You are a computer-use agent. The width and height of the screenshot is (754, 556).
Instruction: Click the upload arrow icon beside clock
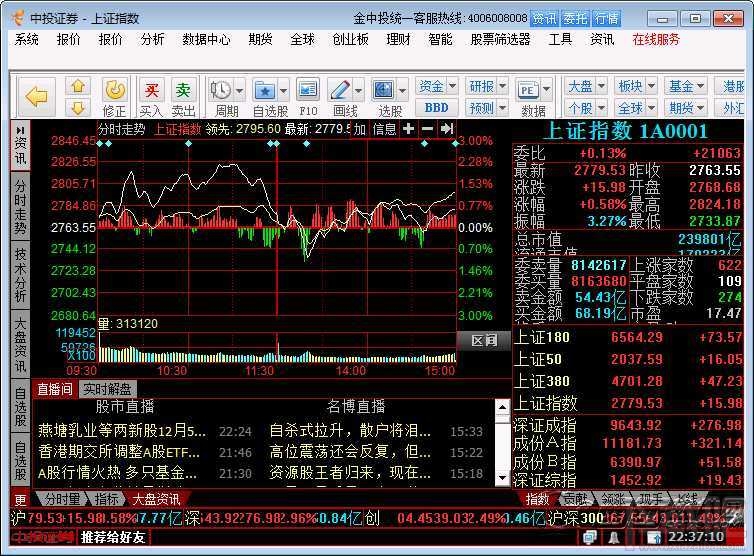coord(654,538)
